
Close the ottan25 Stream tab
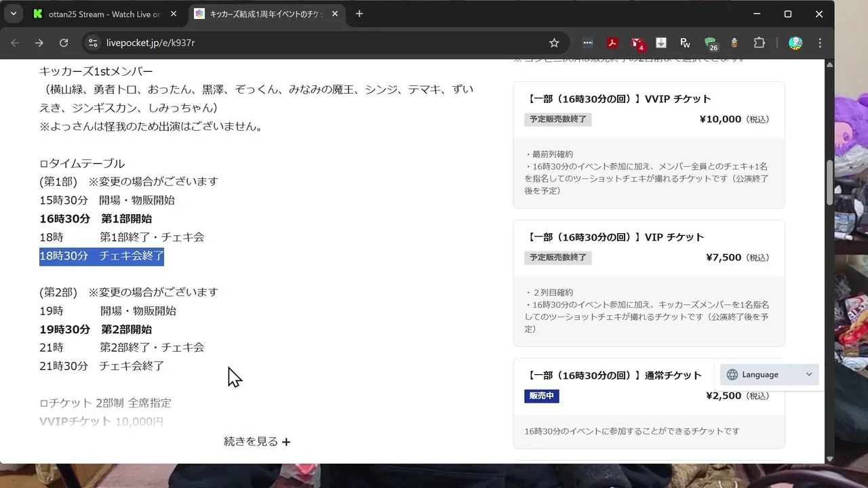(175, 14)
